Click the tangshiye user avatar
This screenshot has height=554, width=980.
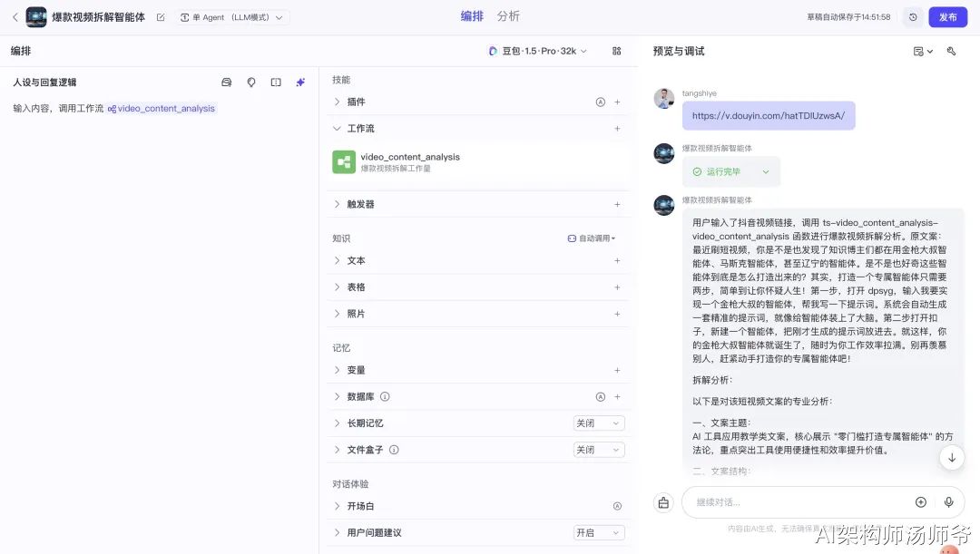pyautogui.click(x=663, y=99)
